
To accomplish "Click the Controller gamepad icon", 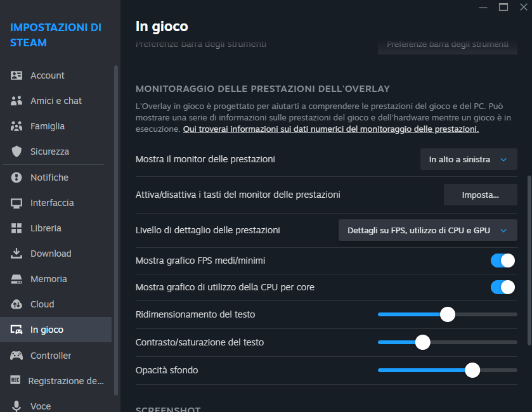I will coord(16,356).
